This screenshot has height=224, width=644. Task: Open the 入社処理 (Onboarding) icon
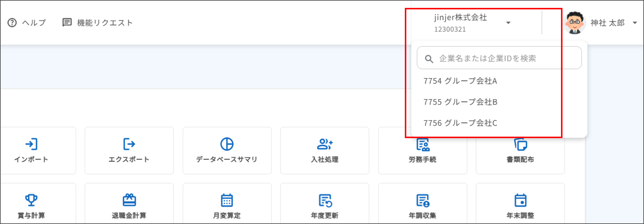tap(324, 150)
